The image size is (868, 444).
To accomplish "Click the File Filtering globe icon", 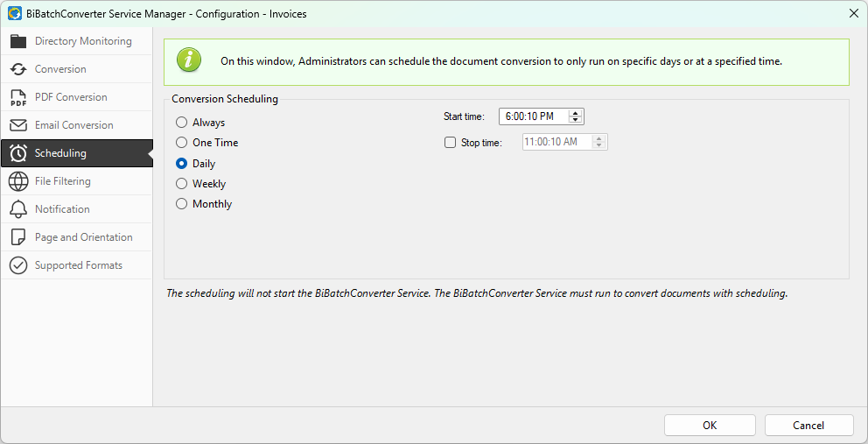I will pos(18,181).
